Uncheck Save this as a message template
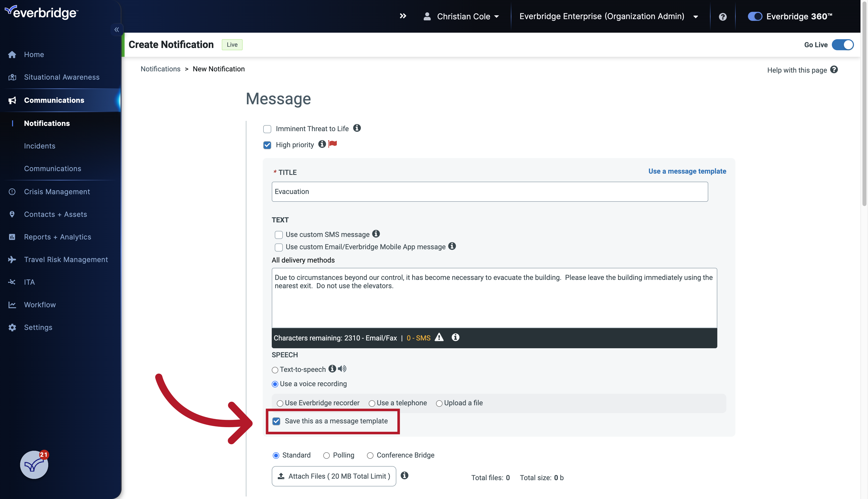The height and width of the screenshot is (499, 868). click(277, 421)
